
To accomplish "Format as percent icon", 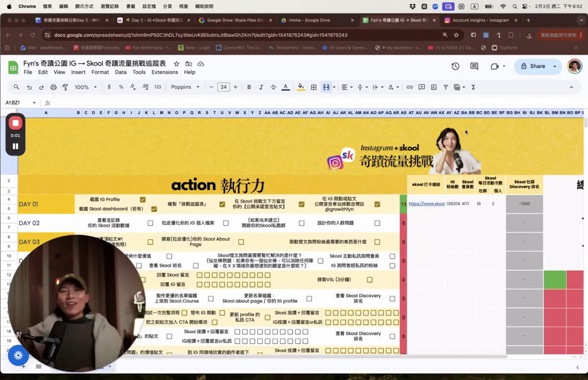I will point(121,87).
